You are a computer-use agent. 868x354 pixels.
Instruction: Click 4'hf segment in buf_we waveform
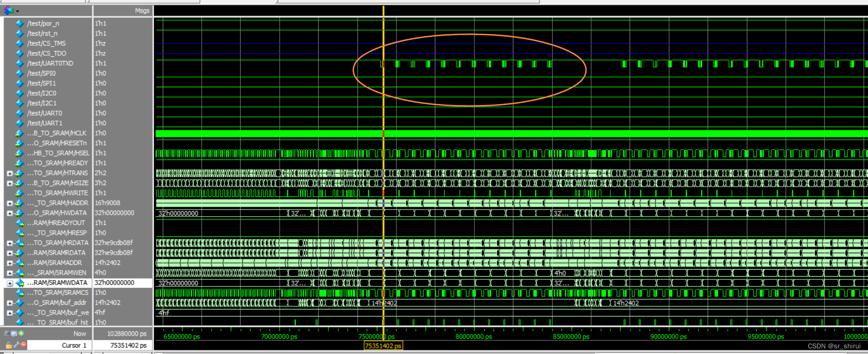[x=164, y=313]
